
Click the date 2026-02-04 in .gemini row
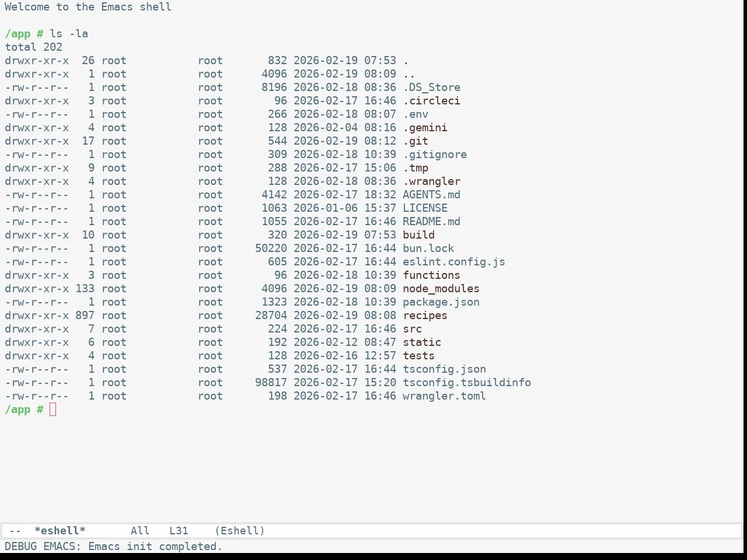(x=326, y=128)
